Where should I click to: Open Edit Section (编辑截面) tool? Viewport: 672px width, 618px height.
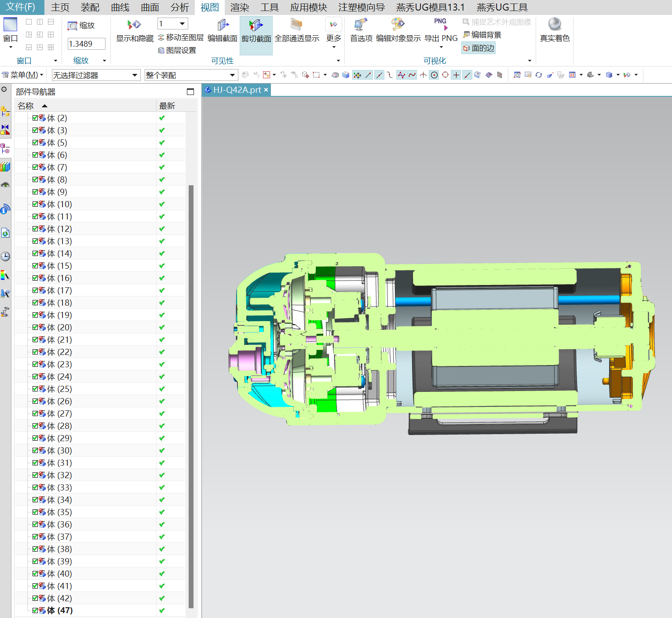pyautogui.click(x=223, y=26)
